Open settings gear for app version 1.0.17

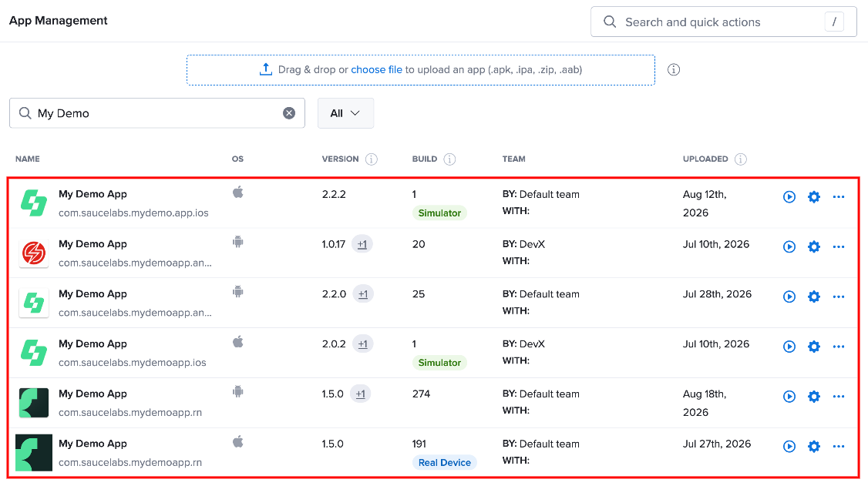tap(814, 246)
